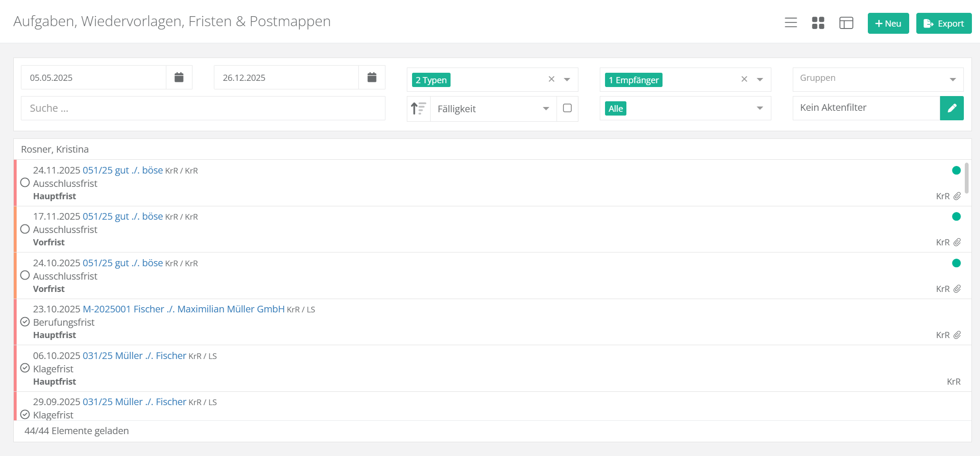Uncheck completed Berufungsfrist on 23.10.2025
The width and height of the screenshot is (980, 456).
tap(25, 322)
